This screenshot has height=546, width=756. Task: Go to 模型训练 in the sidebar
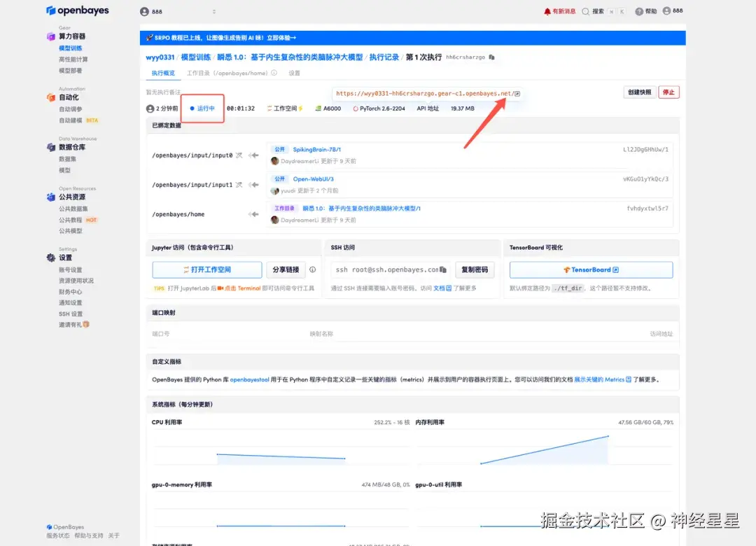(71, 48)
